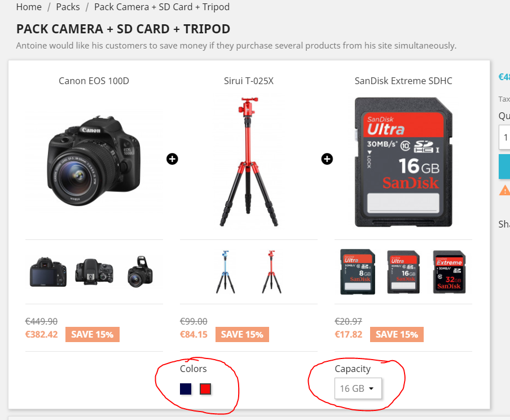510x420 pixels.
Task: Choose the blue tripod thumbnail
Action: click(226, 272)
